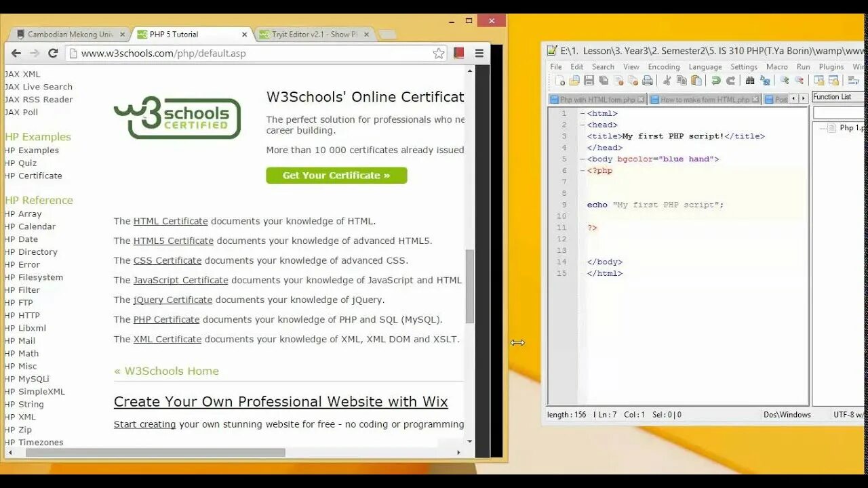Click Save All icon in Notepad++ toolbar
Image resolution: width=868 pixels, height=488 pixels.
pos(604,81)
